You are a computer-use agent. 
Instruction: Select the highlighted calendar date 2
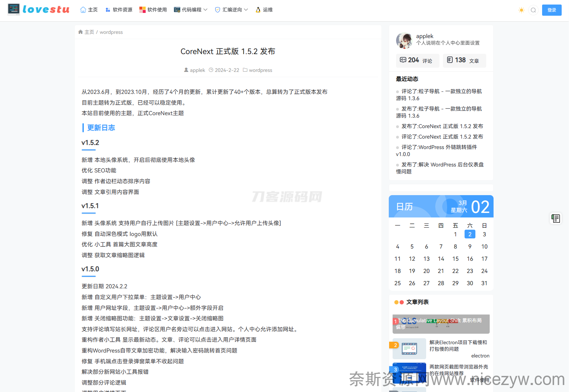(x=470, y=234)
